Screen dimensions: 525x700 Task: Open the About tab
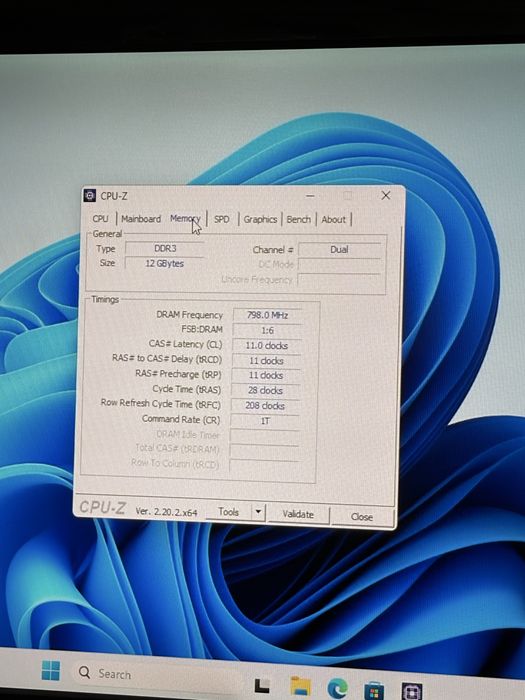point(334,219)
